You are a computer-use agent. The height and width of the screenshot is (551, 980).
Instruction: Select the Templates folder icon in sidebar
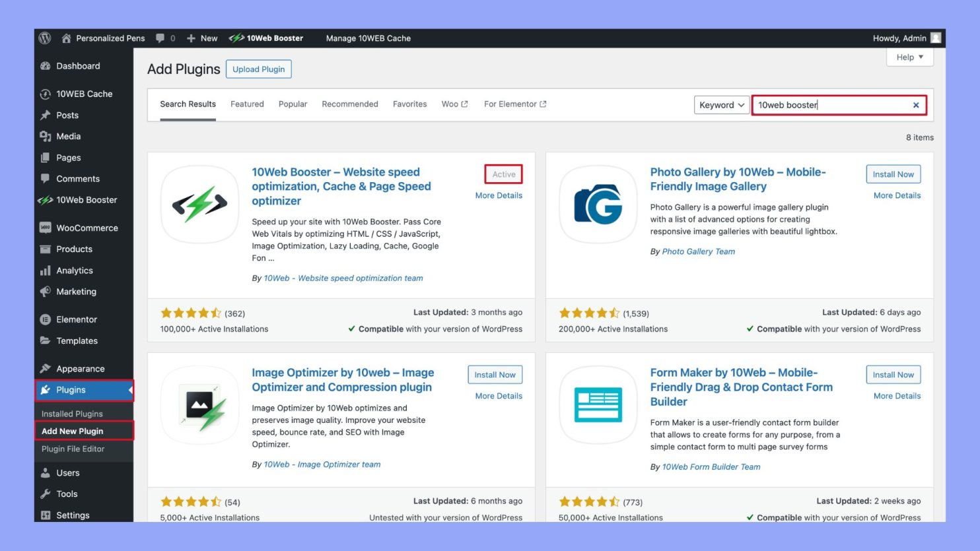pos(46,340)
